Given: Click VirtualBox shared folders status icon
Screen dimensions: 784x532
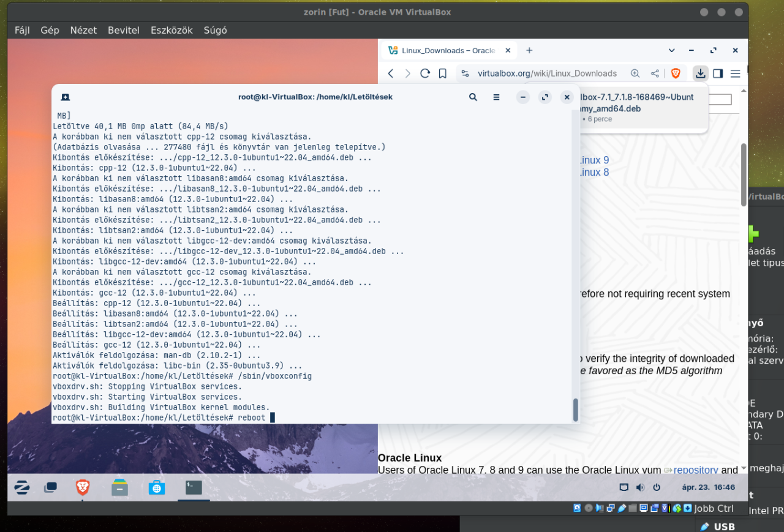Looking at the screenshot, I should (633, 508).
